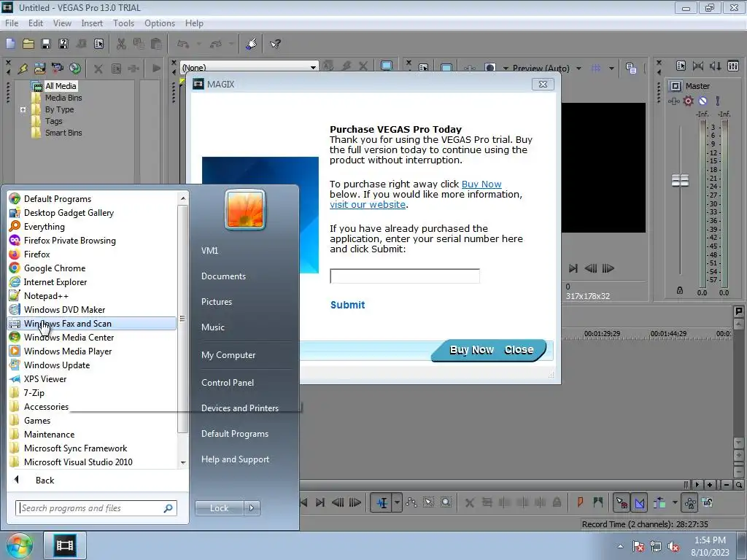Screen dimensions: 747x560
Task: Open the View menu
Action: (x=62, y=23)
